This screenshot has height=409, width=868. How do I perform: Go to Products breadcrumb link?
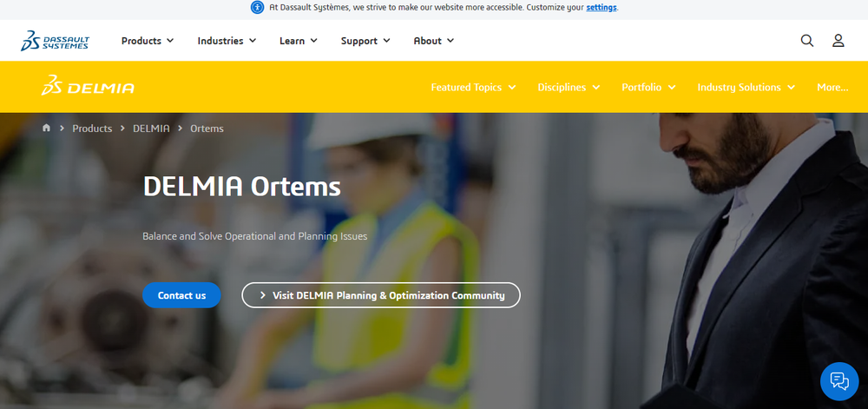pyautogui.click(x=92, y=129)
